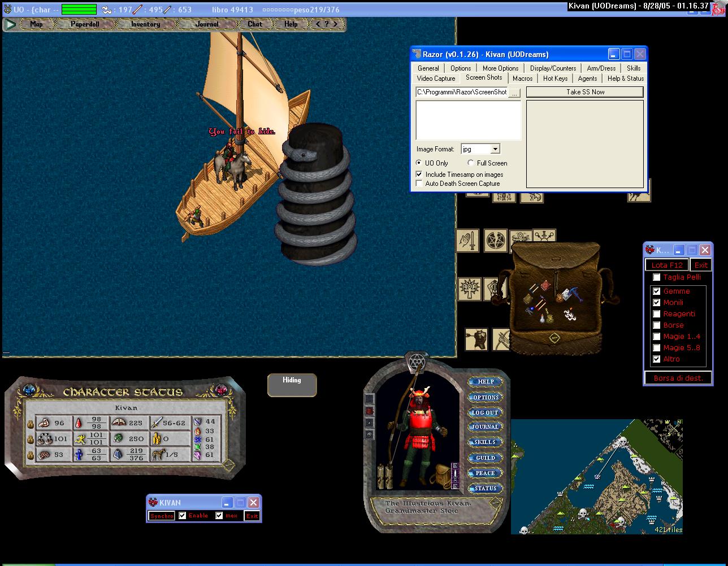The width and height of the screenshot is (728, 566).
Task: Click the Lota F12 button
Action: click(x=667, y=265)
